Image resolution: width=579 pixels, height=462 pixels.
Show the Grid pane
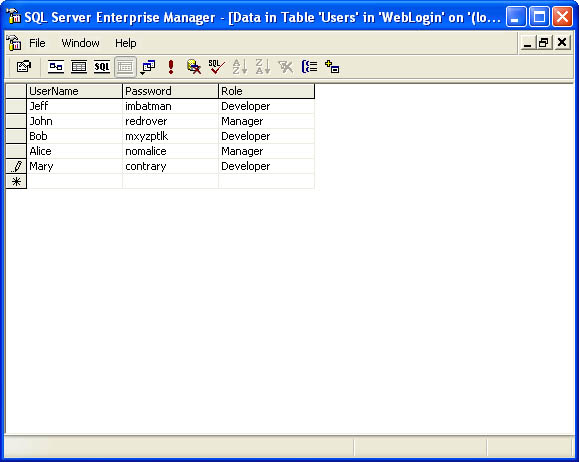click(x=79, y=67)
